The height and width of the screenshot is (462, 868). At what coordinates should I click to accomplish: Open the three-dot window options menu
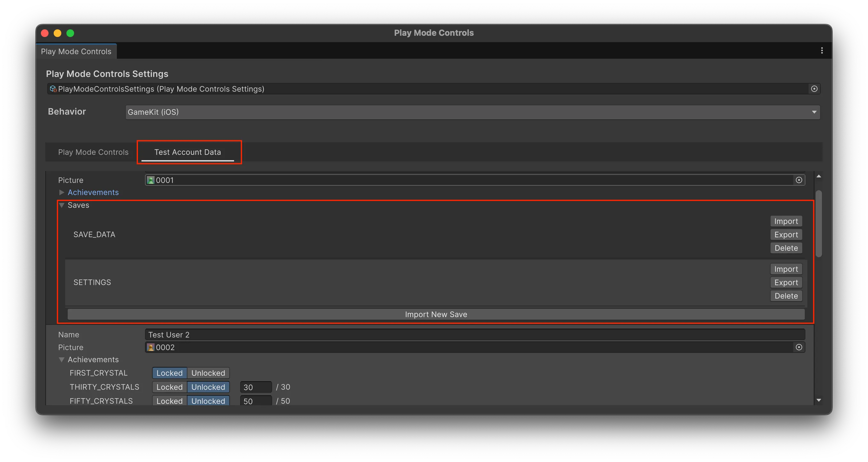[822, 50]
